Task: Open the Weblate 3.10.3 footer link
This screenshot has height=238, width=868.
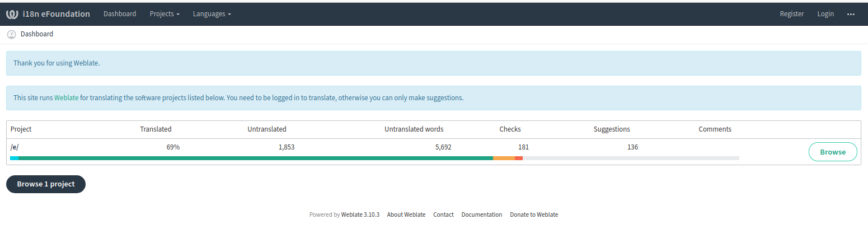Action: 360,214
